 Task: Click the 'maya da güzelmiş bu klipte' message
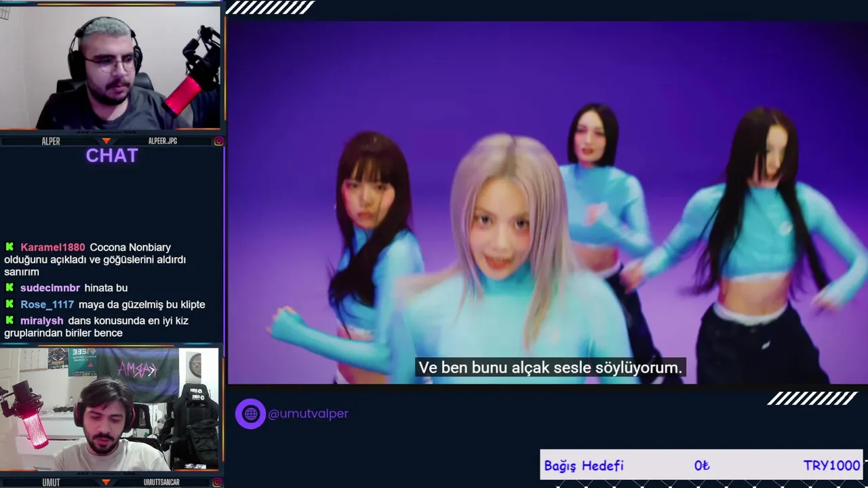click(142, 305)
